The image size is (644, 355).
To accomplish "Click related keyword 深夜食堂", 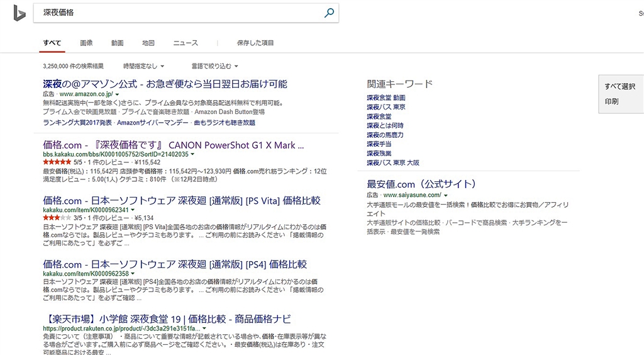I will tap(379, 116).
